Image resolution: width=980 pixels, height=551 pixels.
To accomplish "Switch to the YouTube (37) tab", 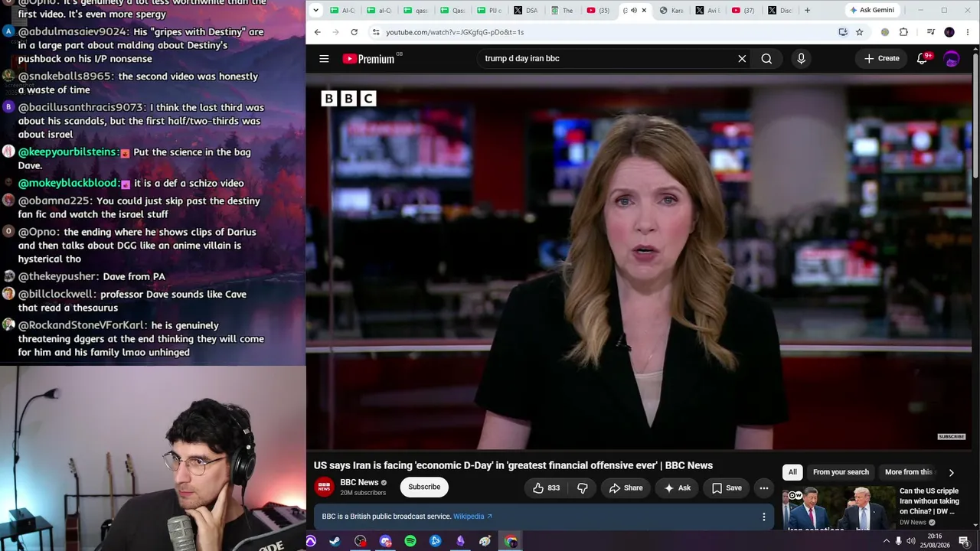I will pyautogui.click(x=744, y=10).
